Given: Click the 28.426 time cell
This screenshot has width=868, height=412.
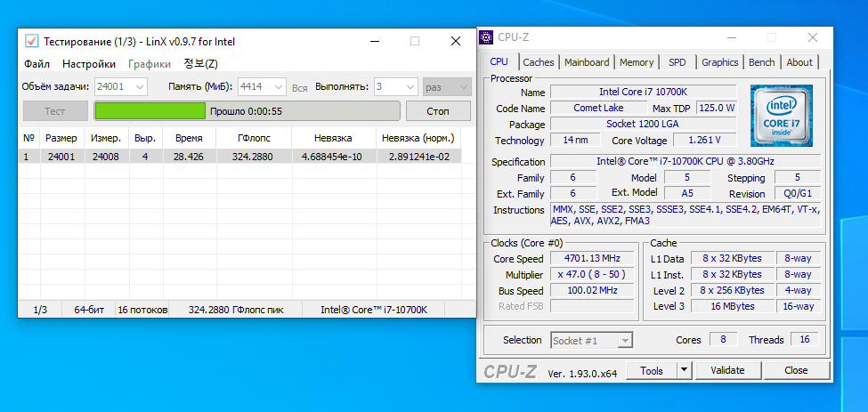Looking at the screenshot, I should (188, 157).
